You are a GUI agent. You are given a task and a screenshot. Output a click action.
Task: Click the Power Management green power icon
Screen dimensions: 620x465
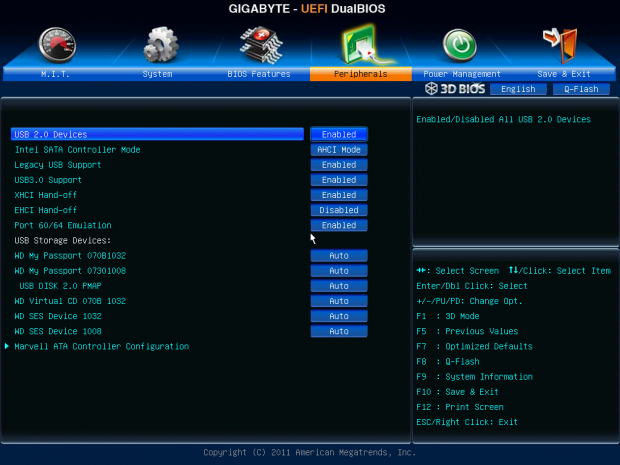coord(459,45)
